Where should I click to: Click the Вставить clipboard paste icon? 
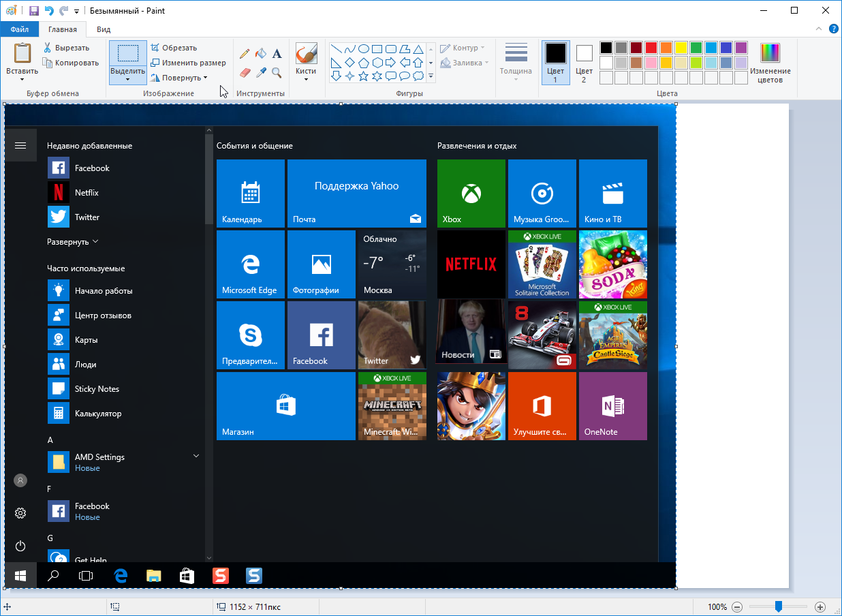tap(22, 53)
